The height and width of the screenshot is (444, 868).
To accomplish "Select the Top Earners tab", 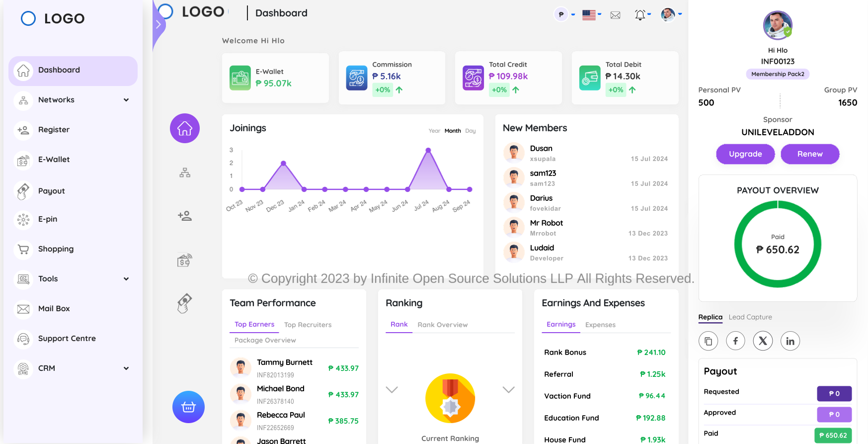I will tap(254, 325).
